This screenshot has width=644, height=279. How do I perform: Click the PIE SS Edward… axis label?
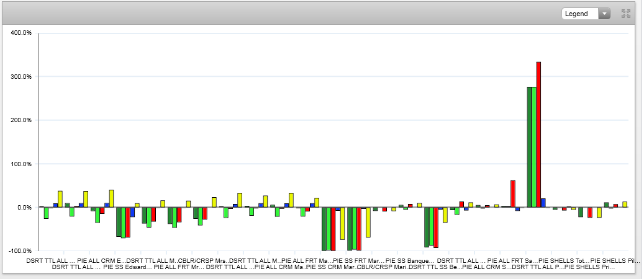[127, 267]
